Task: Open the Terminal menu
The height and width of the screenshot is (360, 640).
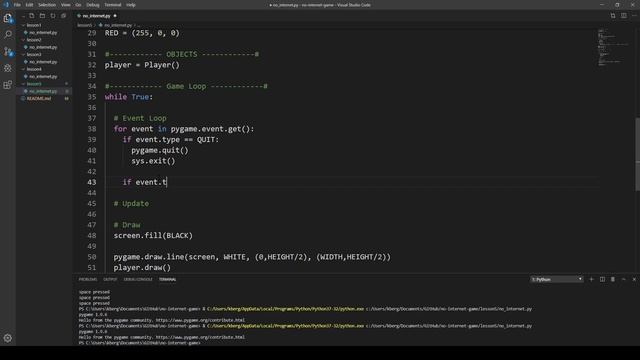Action: tap(113, 5)
